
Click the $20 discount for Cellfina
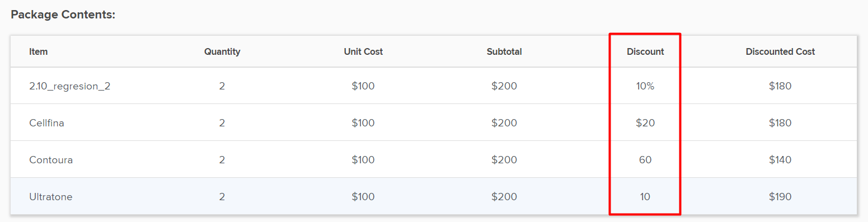pyautogui.click(x=645, y=123)
